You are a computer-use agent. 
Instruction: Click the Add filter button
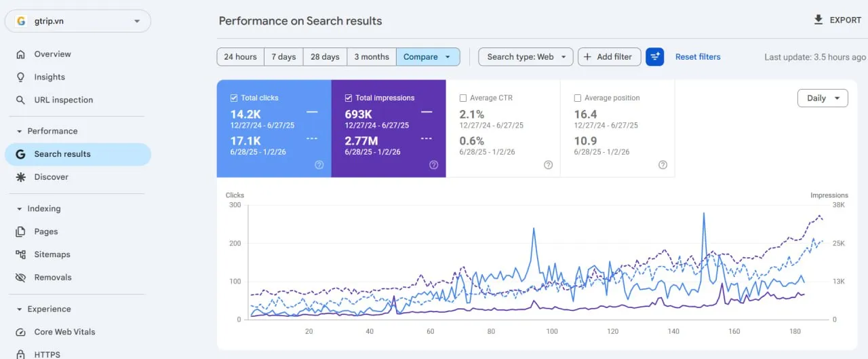pyautogui.click(x=610, y=57)
